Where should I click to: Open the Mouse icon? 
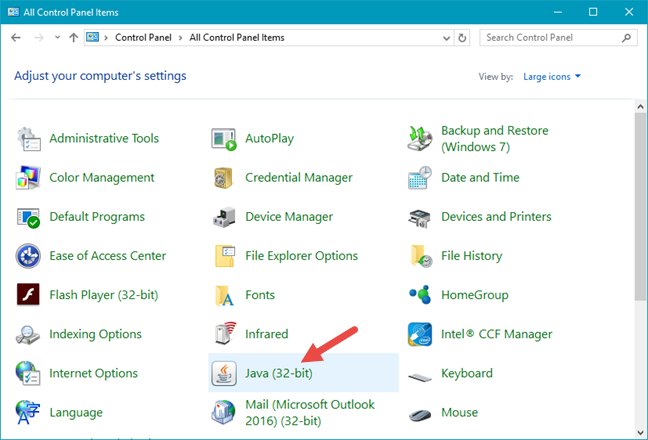point(420,414)
